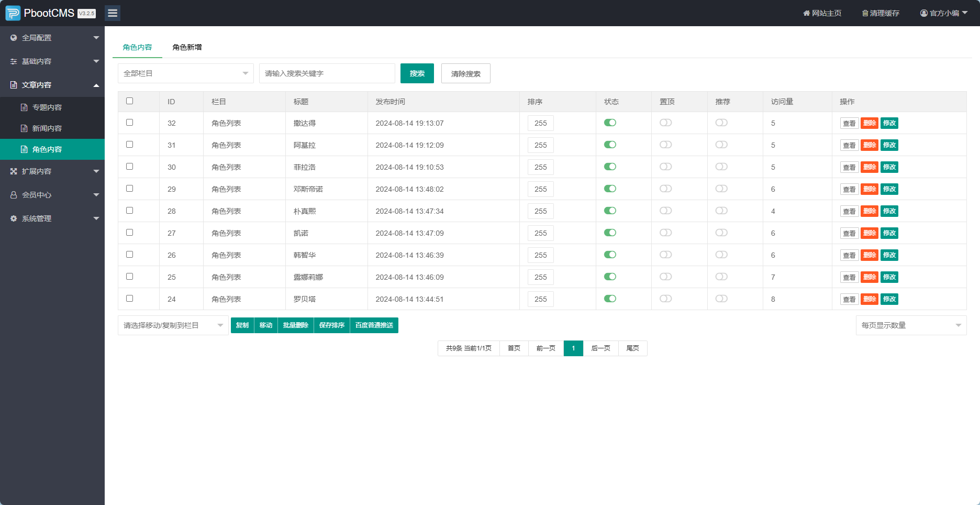Expand the 扩展内容 sidebar menu arrow

[x=96, y=171]
